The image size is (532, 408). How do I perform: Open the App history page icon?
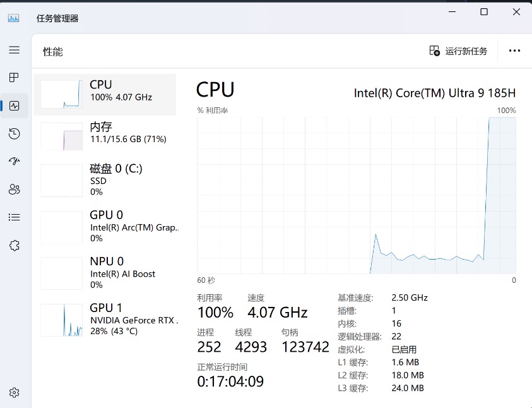point(14,133)
